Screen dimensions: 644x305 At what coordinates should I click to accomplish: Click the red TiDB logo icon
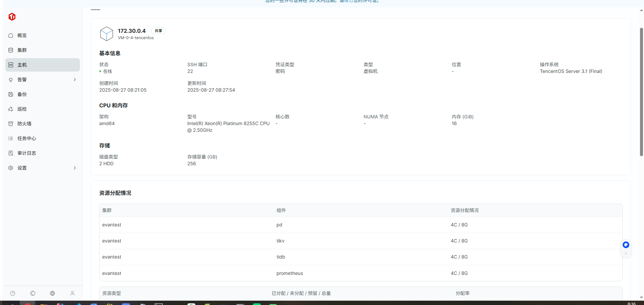pos(12,17)
